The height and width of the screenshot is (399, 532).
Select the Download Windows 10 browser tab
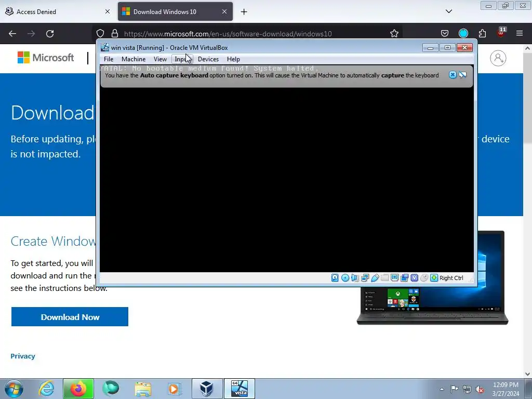pos(175,11)
